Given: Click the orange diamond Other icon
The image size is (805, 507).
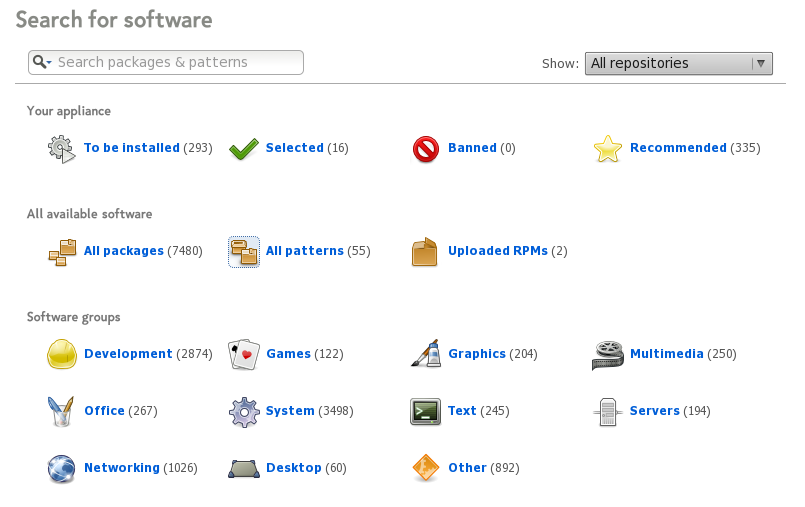Looking at the screenshot, I should pos(426,468).
